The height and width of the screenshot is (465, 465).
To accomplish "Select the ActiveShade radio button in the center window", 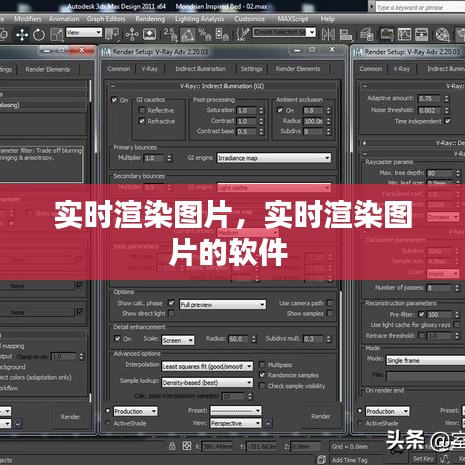I will [107, 423].
